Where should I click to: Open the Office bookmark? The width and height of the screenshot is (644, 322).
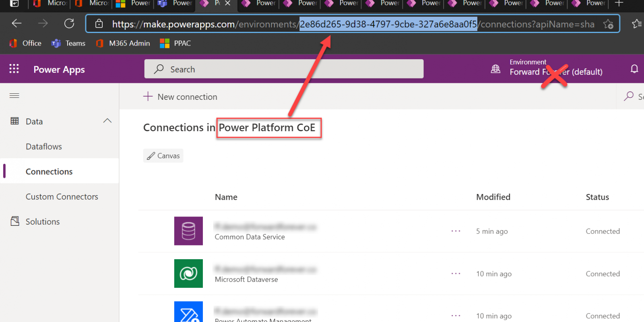(x=25, y=43)
